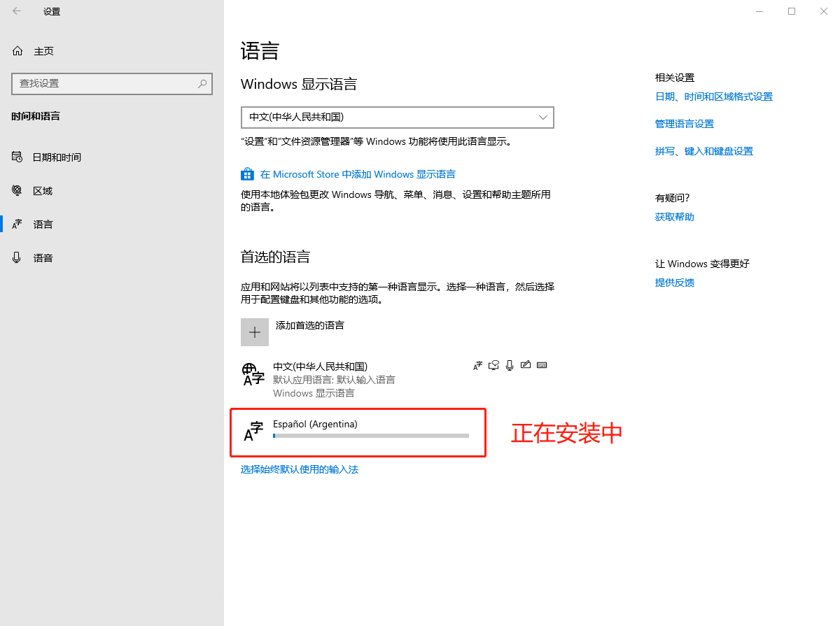840x626 pixels.
Task: Click 提供反馈 link
Action: [x=675, y=283]
